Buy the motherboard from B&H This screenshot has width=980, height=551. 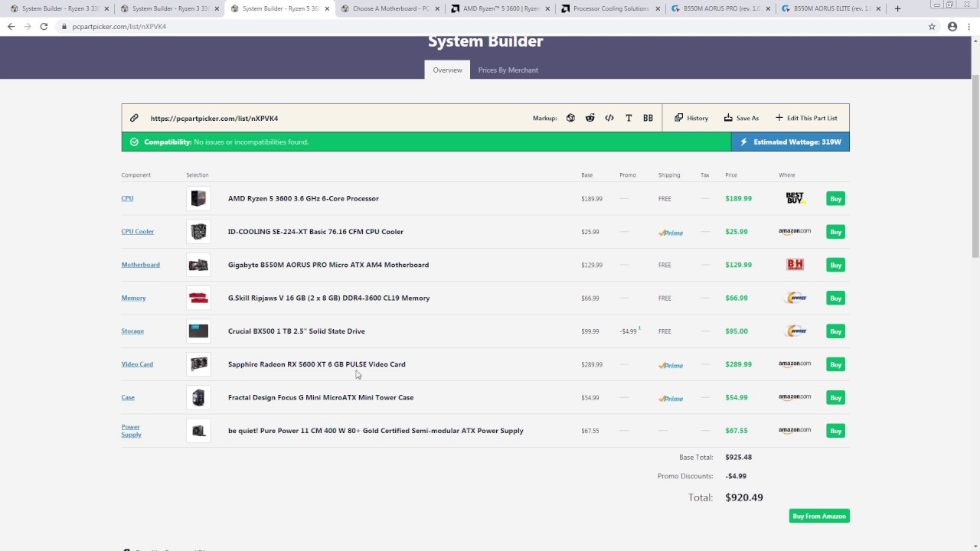(x=835, y=266)
